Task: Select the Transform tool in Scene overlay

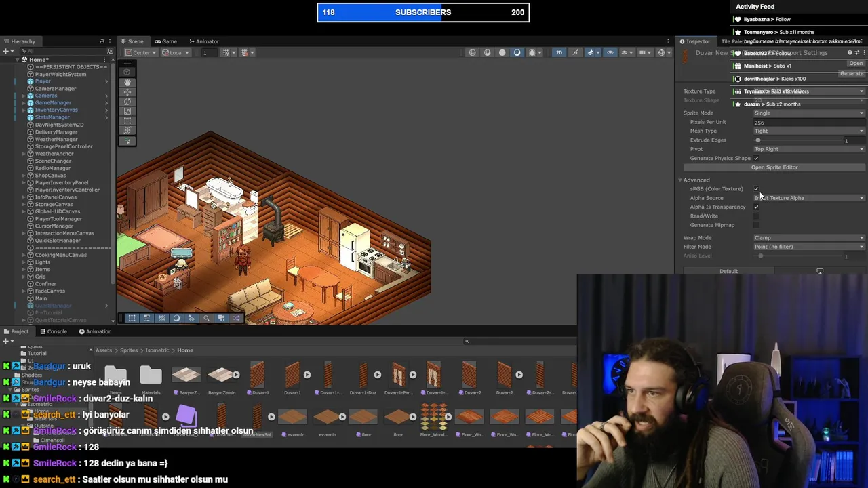Action: pos(127,131)
